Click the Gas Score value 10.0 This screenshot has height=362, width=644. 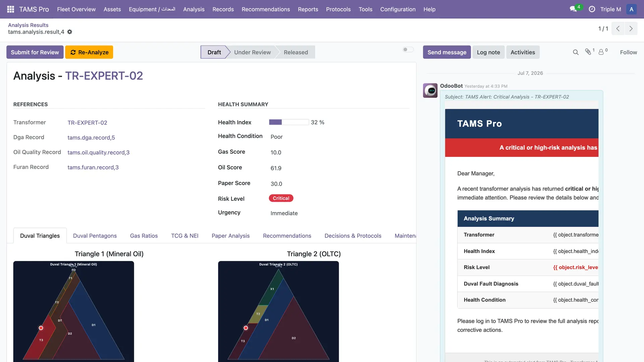pyautogui.click(x=276, y=153)
